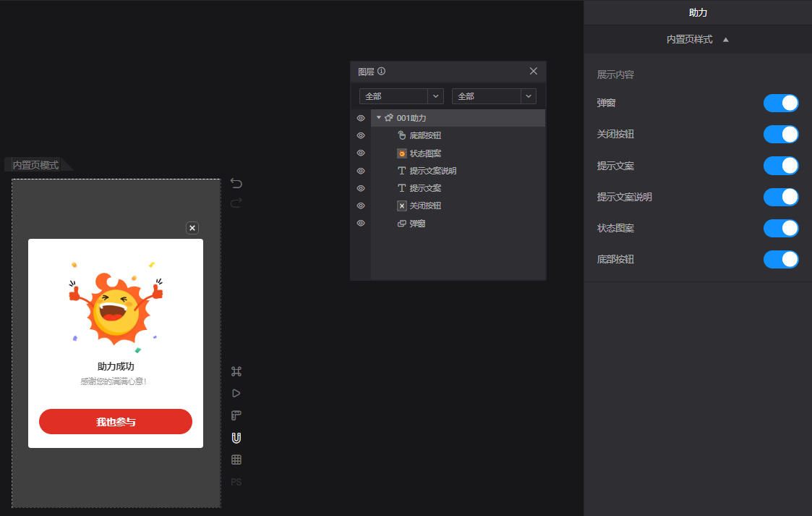Turn off the 提示文案 switch
The image size is (812, 516).
(781, 166)
